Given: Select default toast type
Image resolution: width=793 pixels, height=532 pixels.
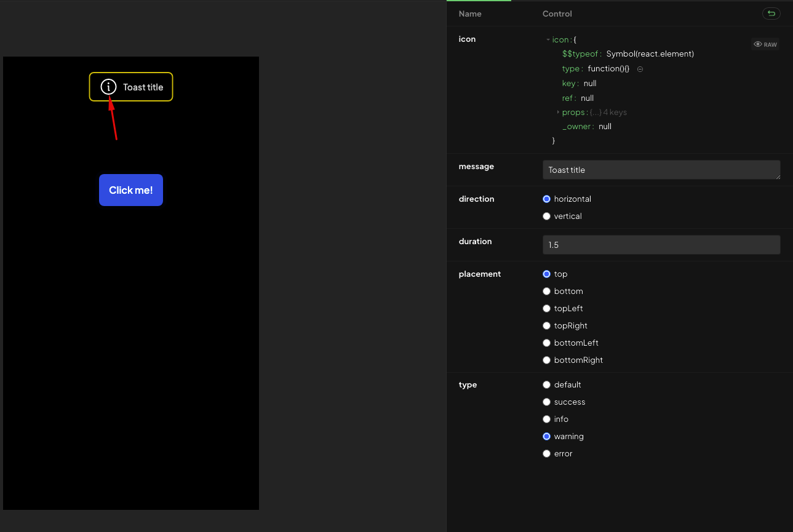Looking at the screenshot, I should (x=546, y=384).
